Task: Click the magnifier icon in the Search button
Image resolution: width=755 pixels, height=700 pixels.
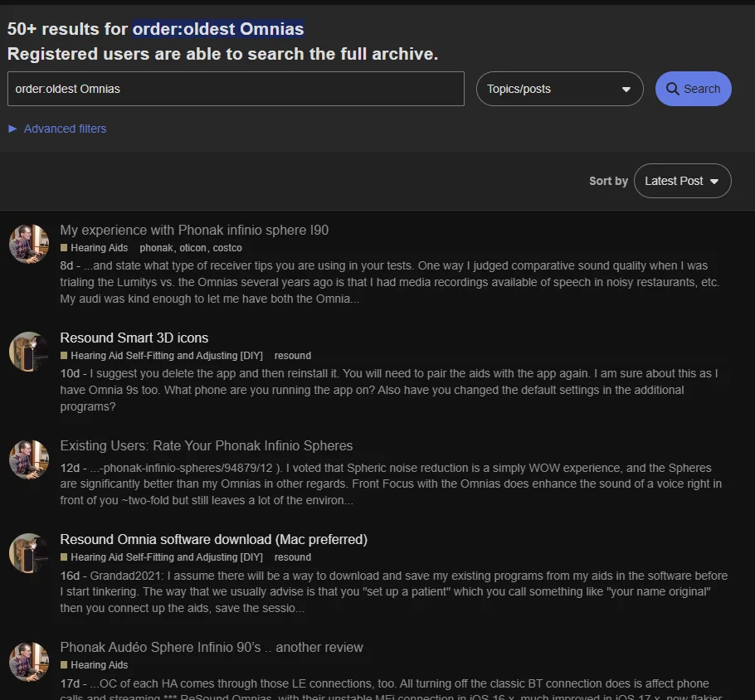Action: coord(672,89)
